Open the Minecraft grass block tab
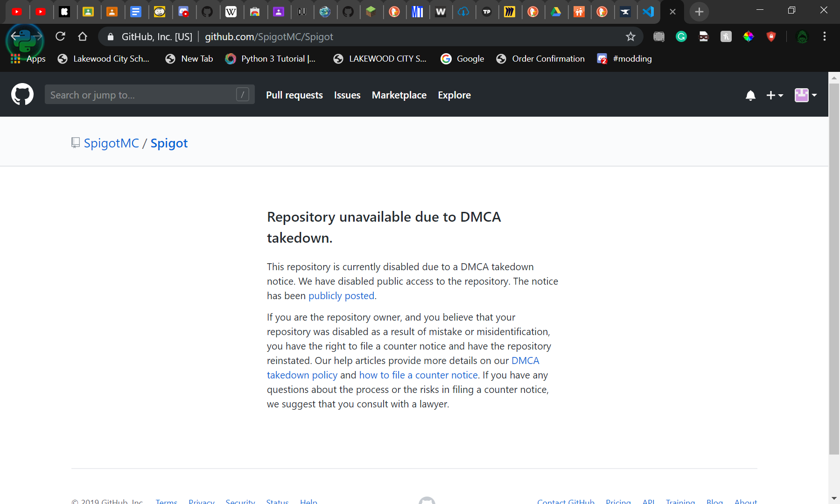This screenshot has width=840, height=504. point(371,12)
